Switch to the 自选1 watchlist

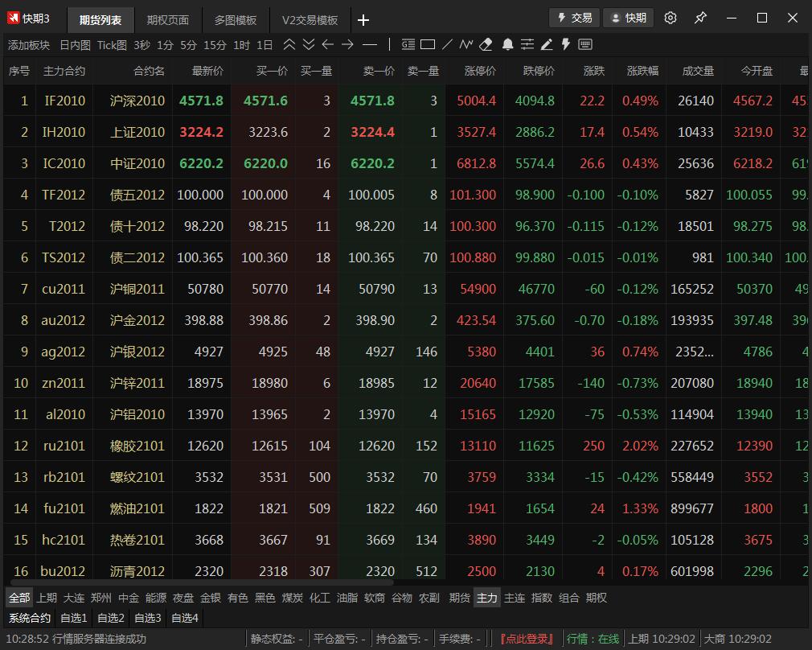(73, 619)
